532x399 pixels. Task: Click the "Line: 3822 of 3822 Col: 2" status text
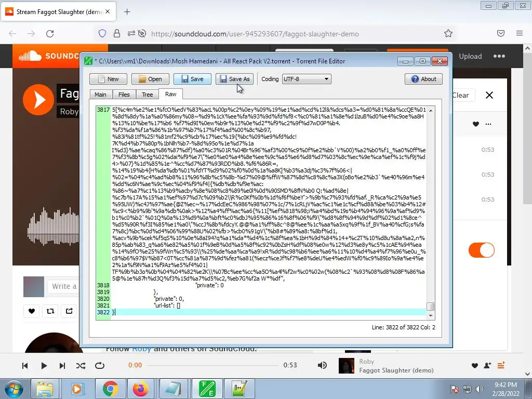403,327
